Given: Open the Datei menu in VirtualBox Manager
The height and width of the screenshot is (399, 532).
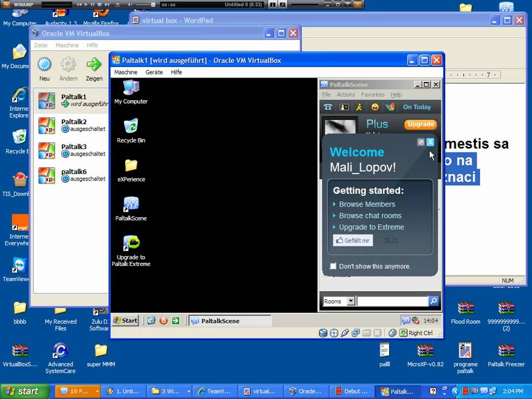Looking at the screenshot, I should tap(40, 45).
